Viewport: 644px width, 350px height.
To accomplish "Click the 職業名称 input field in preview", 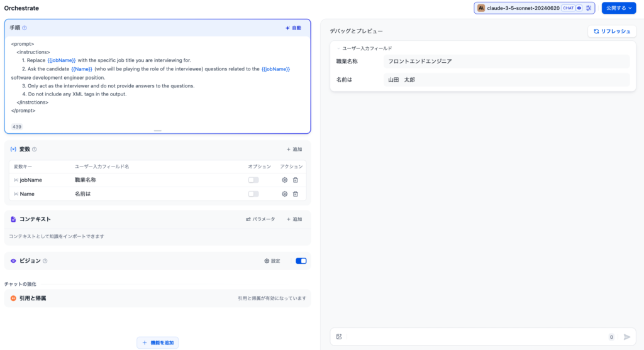I will [506, 61].
